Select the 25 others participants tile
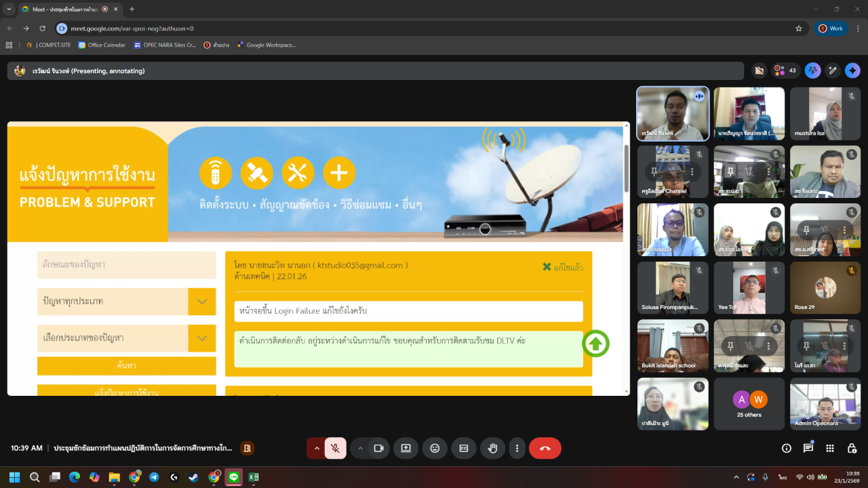This screenshot has height=488, width=868. [749, 404]
